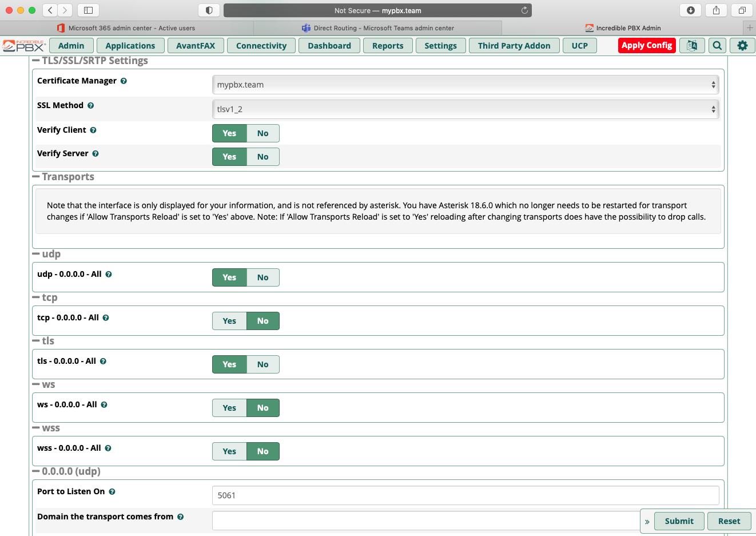Collapse the Transports section

pyautogui.click(x=37, y=176)
